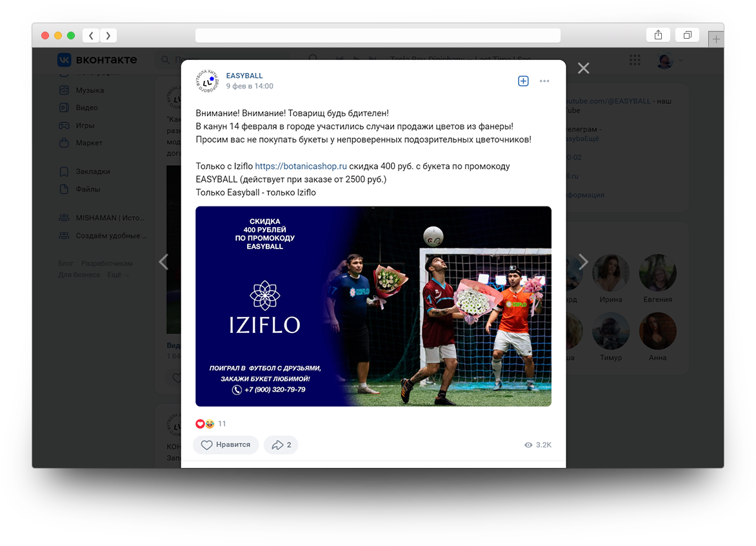Like the post with Нравится button

(x=226, y=445)
